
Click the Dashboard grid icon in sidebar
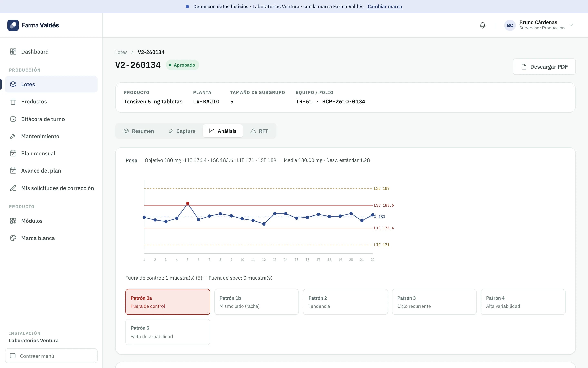click(x=13, y=52)
